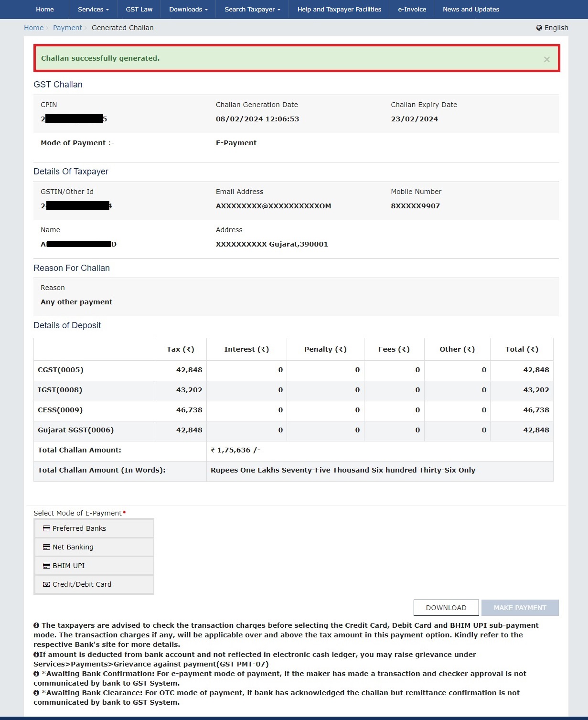The height and width of the screenshot is (720, 588).
Task: Click the BHIM UPI card icon
Action: 46,566
